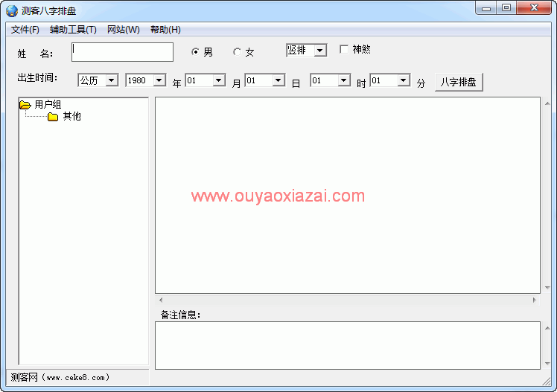Click result pane scroll up arrow
The width and height of the screenshot is (557, 392).
click(547, 103)
